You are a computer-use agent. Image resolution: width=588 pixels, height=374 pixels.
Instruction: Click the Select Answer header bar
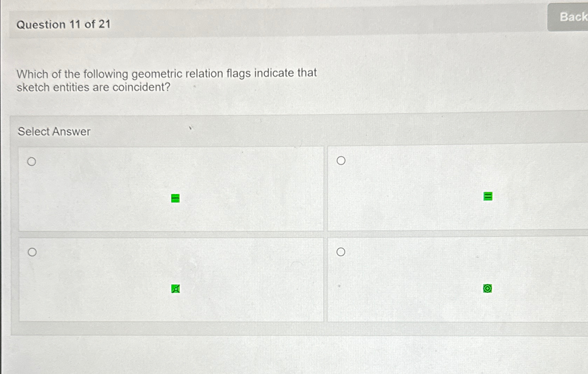point(54,132)
